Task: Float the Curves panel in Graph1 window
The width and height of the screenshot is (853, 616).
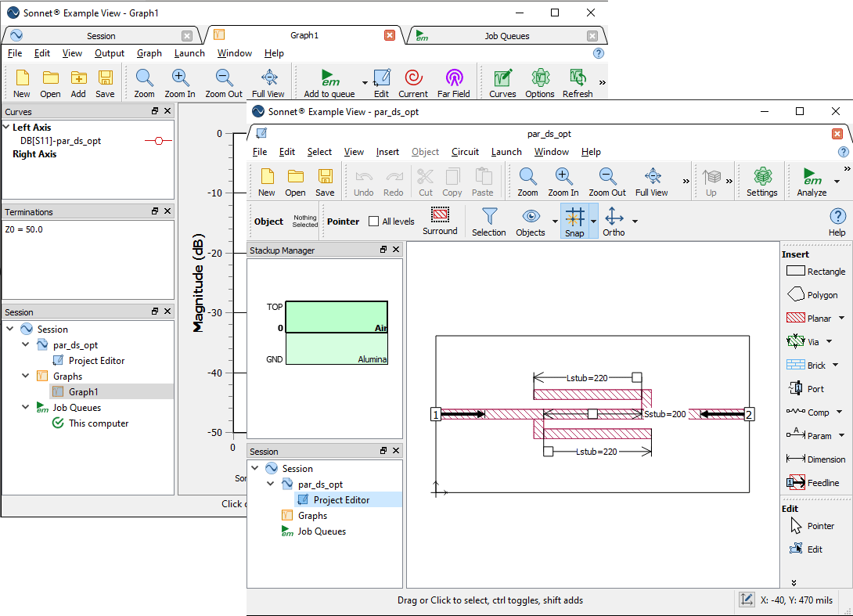Action: (154, 110)
